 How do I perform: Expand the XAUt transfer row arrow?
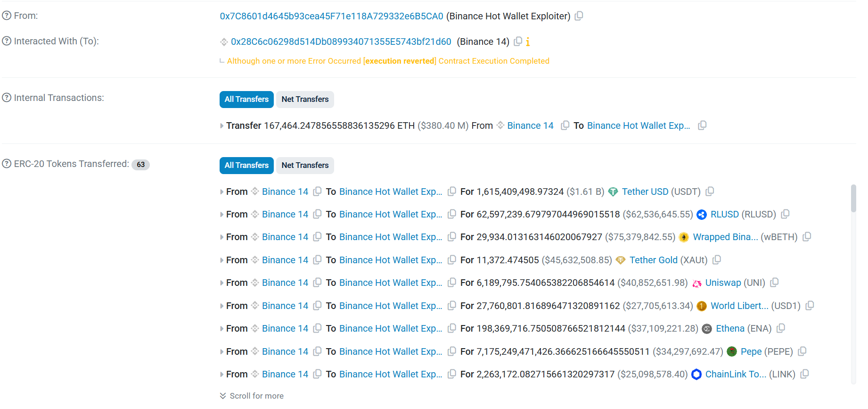coord(222,260)
